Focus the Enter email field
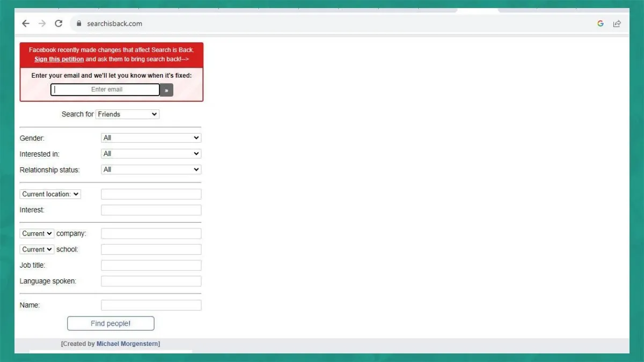The image size is (644, 362). point(106,90)
